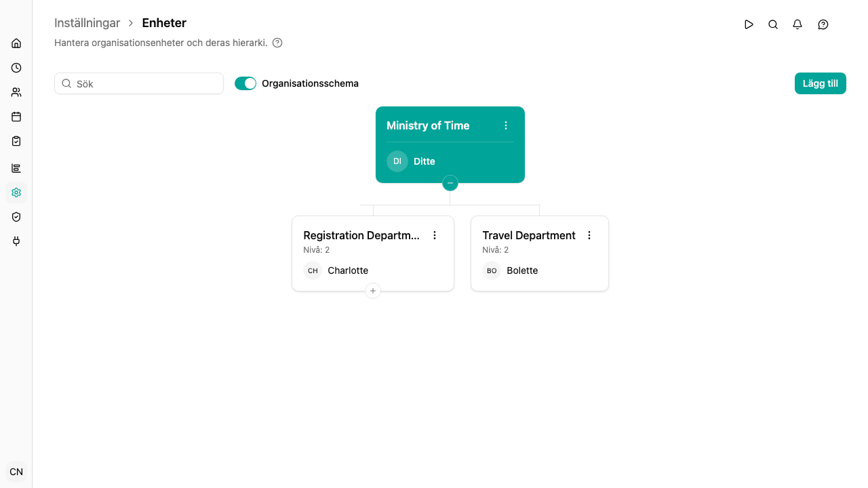This screenshot has height=488, width=868.
Task: Open the calendar icon in sidebar
Action: tap(16, 117)
